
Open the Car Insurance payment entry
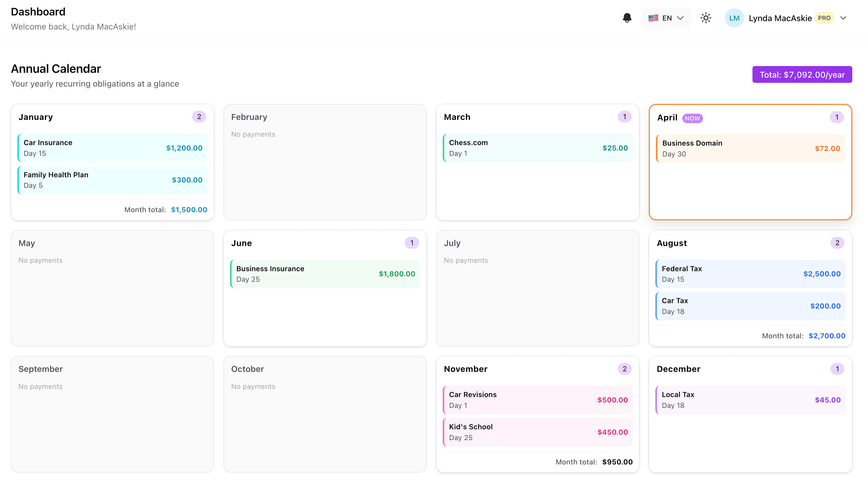coord(113,148)
